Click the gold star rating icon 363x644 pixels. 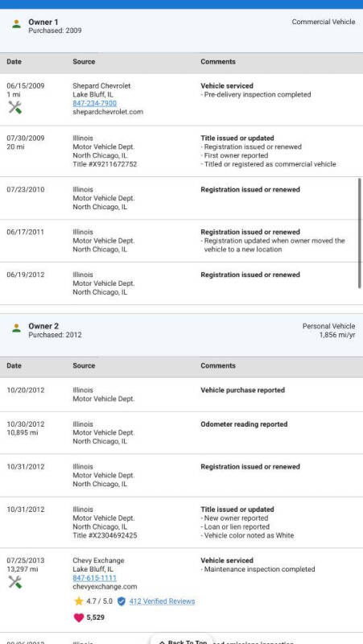79,601
